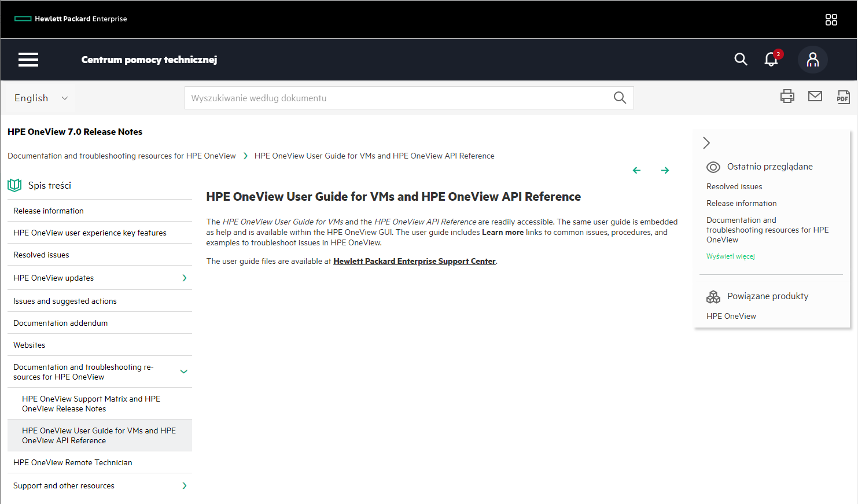
Task: Click the Powiązane produkty cubes icon
Action: click(x=713, y=297)
